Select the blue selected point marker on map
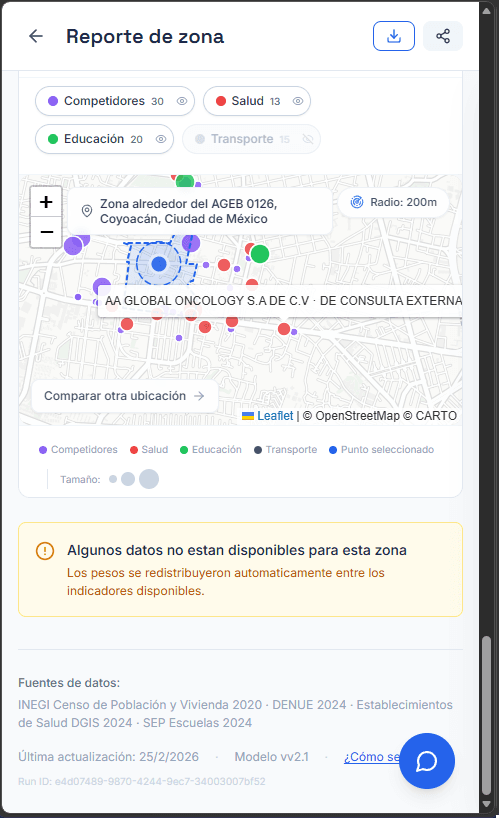The image size is (499, 818). coord(159,264)
